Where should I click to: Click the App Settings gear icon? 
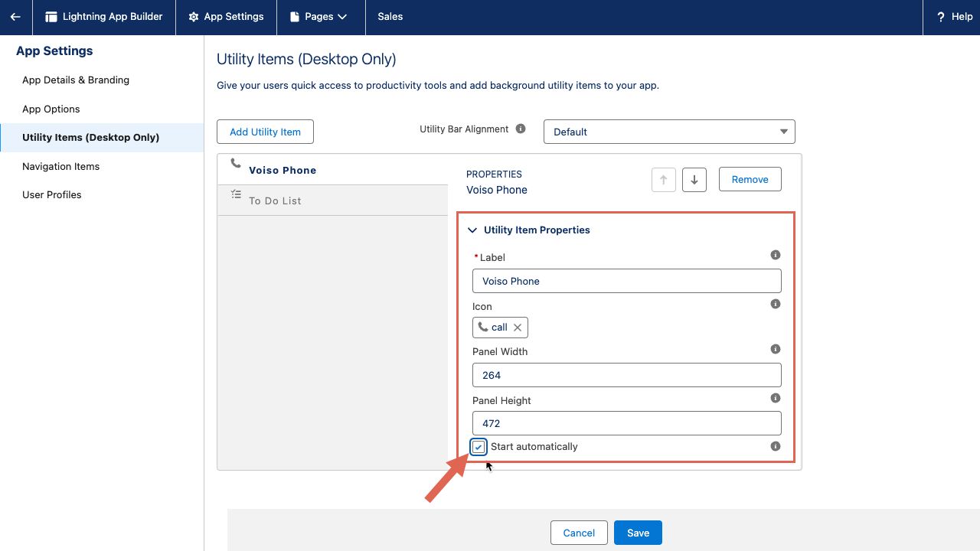tap(194, 17)
